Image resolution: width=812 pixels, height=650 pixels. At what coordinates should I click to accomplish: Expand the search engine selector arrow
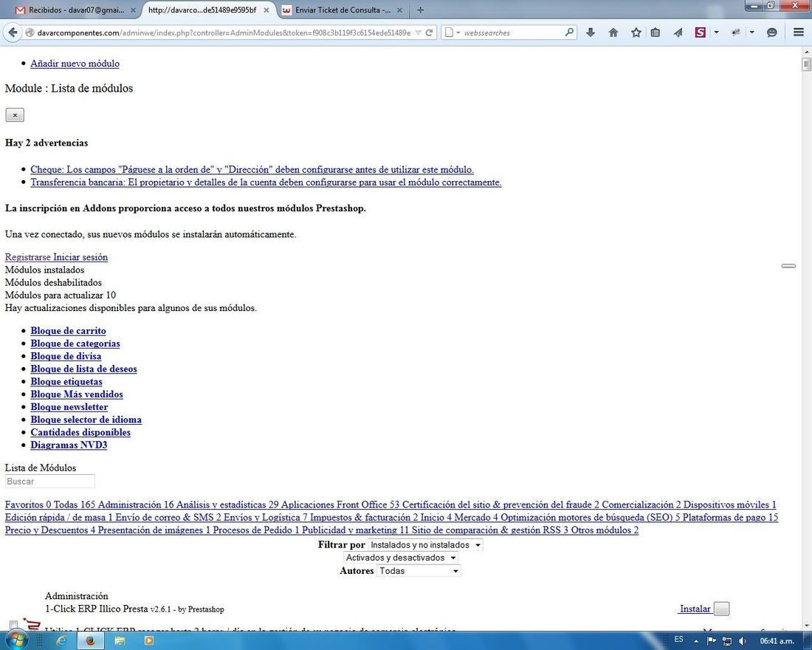coord(458,32)
